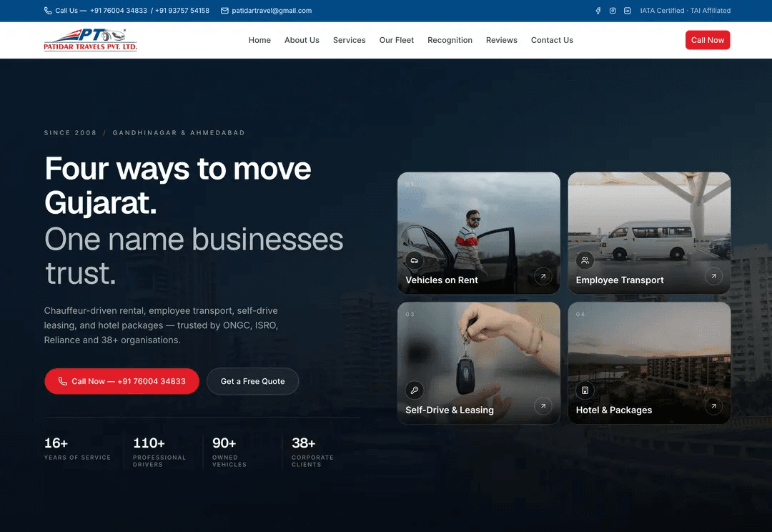
Task: Click the GANDHINAGAR & AHMEDABAD label
Action: coord(179,132)
